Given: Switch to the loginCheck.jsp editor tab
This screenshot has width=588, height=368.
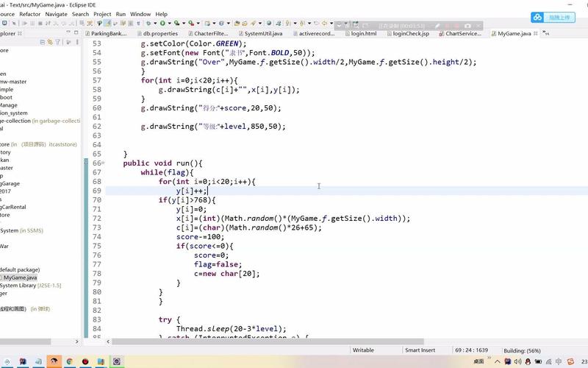Looking at the screenshot, I should pos(408,33).
